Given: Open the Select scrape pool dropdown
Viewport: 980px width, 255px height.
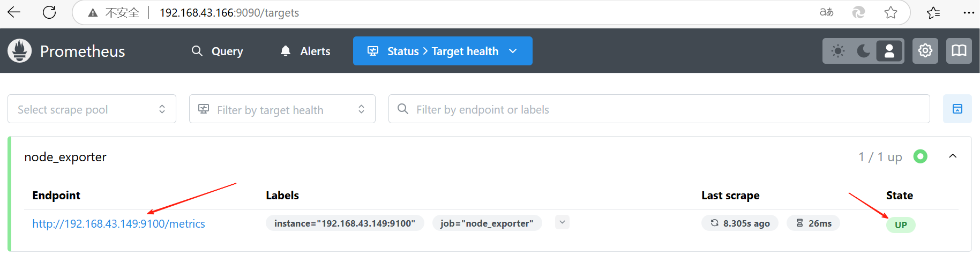Looking at the screenshot, I should tap(92, 109).
